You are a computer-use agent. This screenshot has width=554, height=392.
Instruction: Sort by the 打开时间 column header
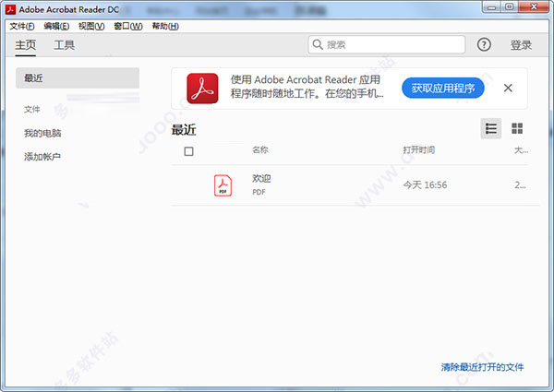click(418, 150)
